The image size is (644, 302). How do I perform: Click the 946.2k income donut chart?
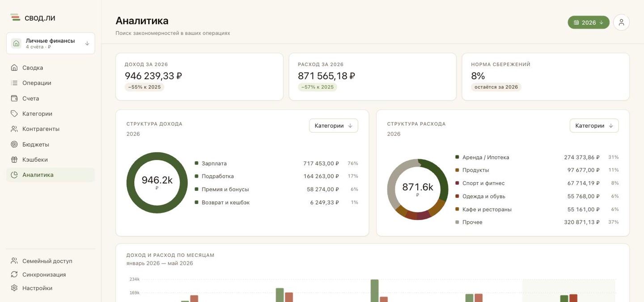[x=157, y=183]
